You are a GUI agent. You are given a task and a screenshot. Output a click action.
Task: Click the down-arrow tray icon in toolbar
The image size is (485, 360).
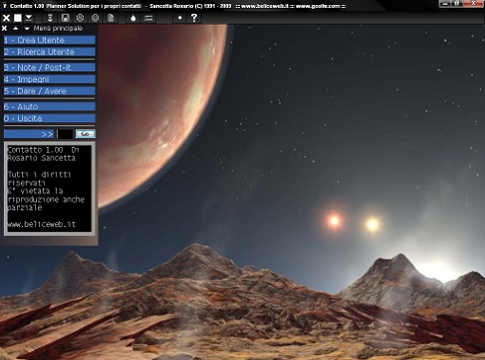click(x=29, y=18)
